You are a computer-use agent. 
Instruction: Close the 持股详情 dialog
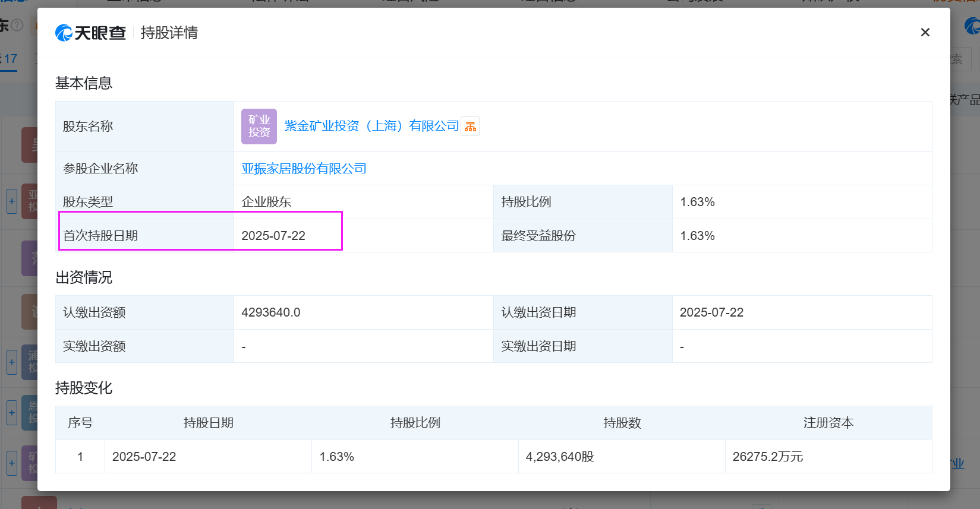[925, 33]
